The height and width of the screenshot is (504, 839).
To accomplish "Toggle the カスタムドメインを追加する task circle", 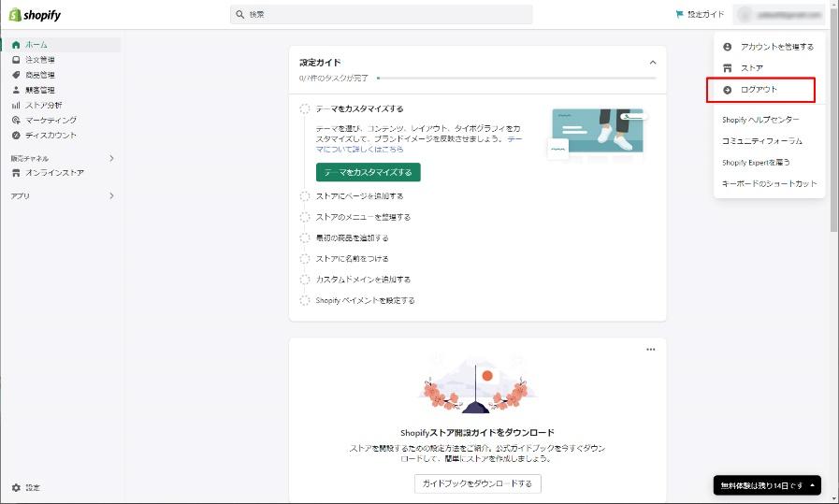I will click(305, 280).
